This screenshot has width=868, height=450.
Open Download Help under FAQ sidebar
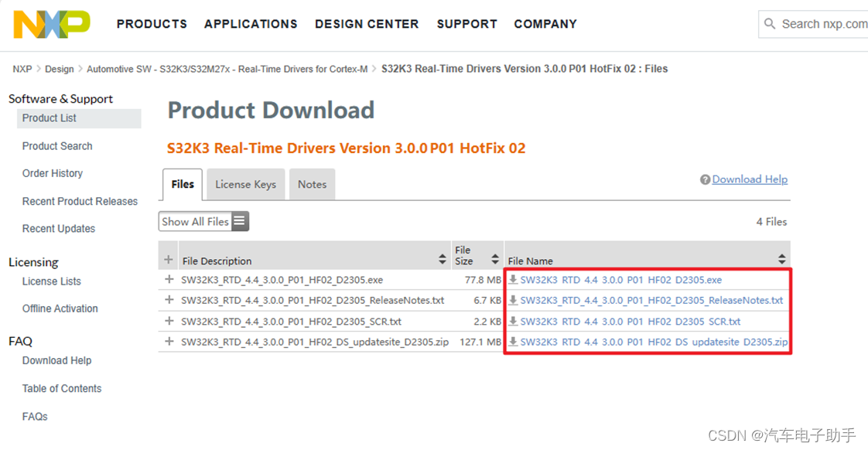56,360
